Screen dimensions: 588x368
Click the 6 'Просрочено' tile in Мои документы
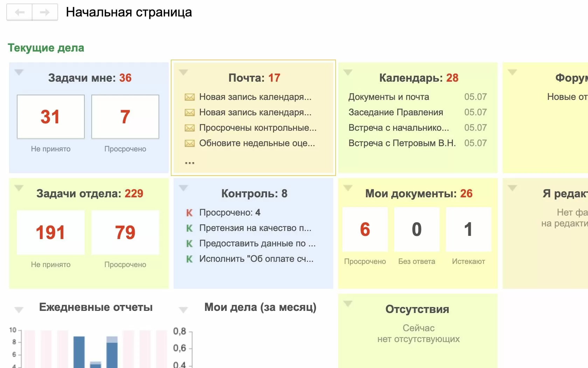coord(365,229)
